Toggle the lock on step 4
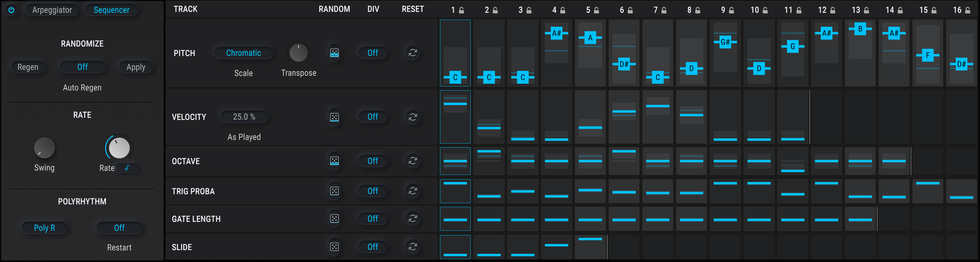This screenshot has height=262, width=980. point(563,10)
